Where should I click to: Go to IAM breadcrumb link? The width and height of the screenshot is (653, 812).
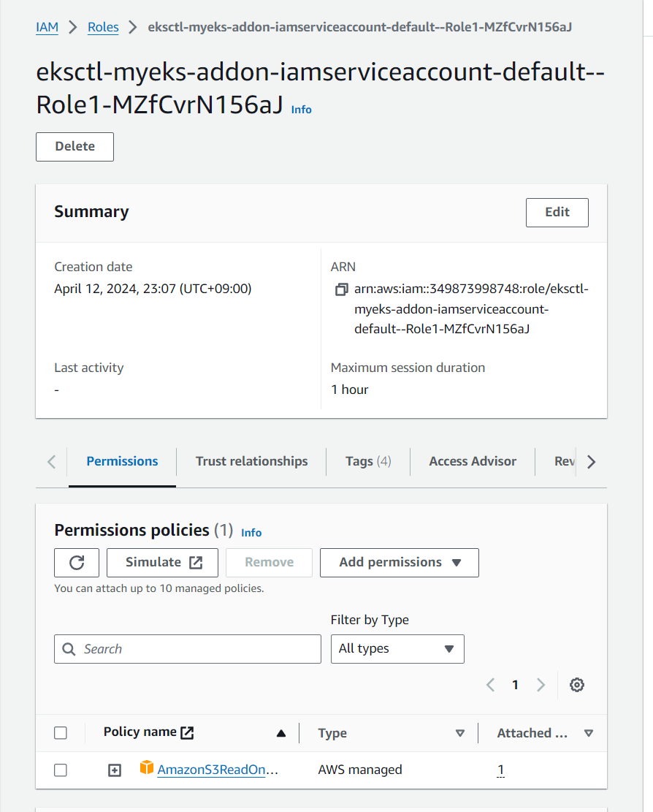47,27
